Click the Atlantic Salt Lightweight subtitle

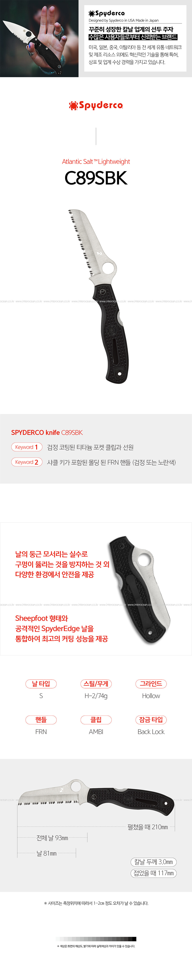tap(96, 161)
